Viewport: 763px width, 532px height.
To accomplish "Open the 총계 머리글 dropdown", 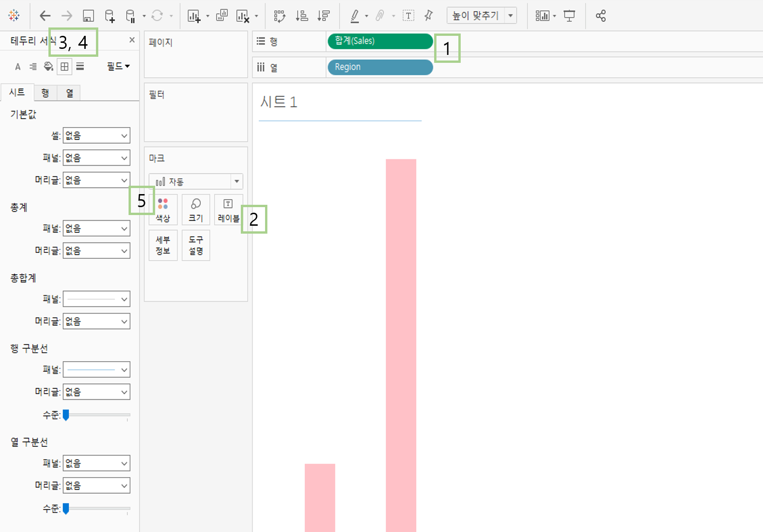I will [96, 251].
